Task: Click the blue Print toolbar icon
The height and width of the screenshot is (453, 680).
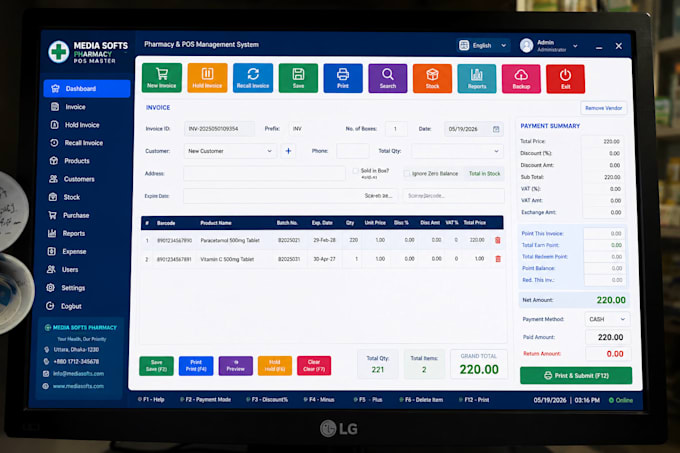Action: tap(343, 78)
